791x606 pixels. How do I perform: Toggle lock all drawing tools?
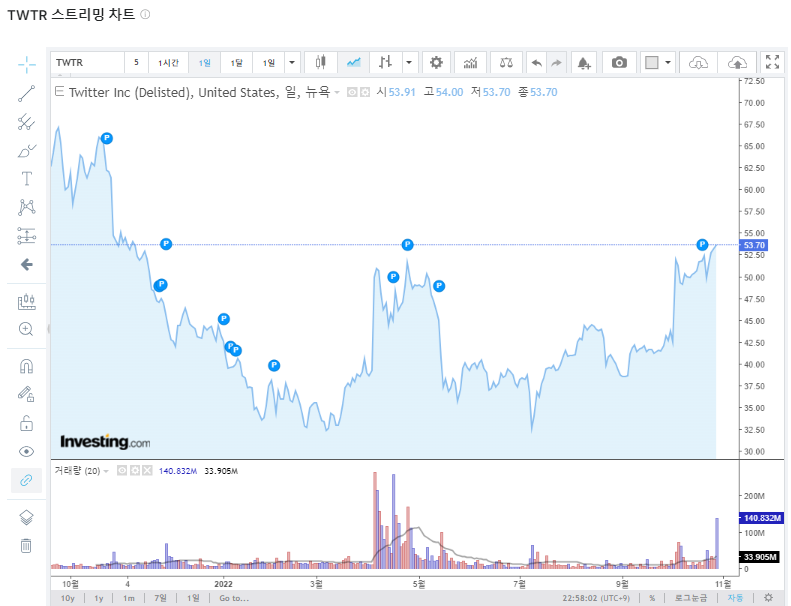coord(26,423)
